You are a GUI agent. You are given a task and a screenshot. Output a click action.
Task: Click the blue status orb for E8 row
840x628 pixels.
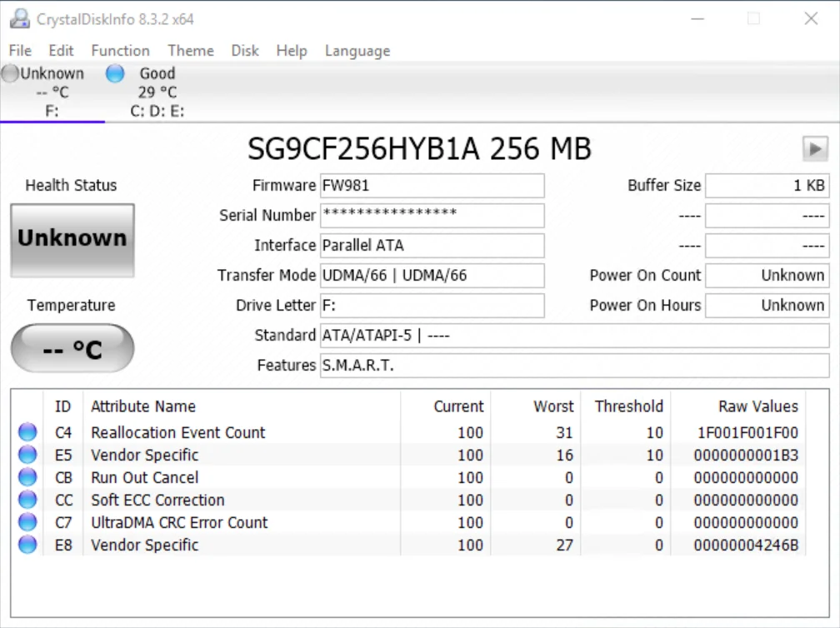[x=27, y=545]
